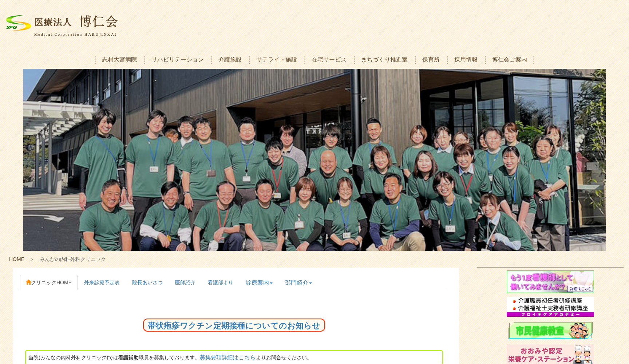
Task: Open the 診療案内 dropdown menu
Action: tap(259, 282)
